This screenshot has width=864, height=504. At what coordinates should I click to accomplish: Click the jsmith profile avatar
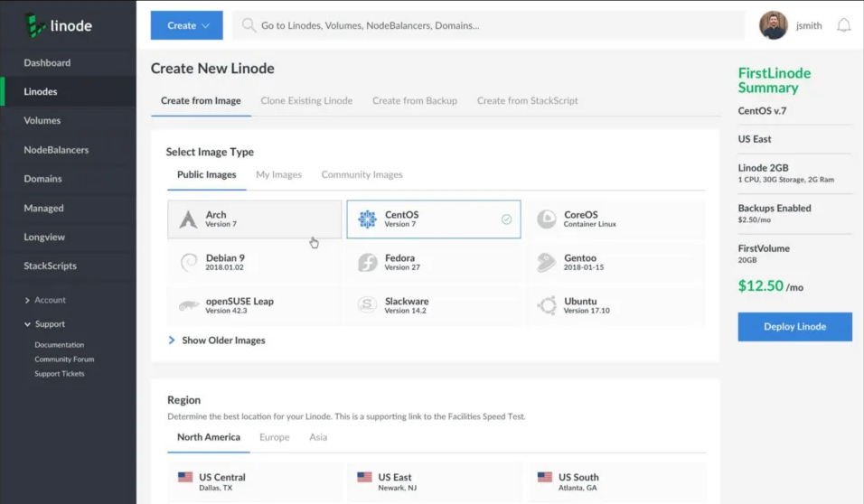coord(773,25)
